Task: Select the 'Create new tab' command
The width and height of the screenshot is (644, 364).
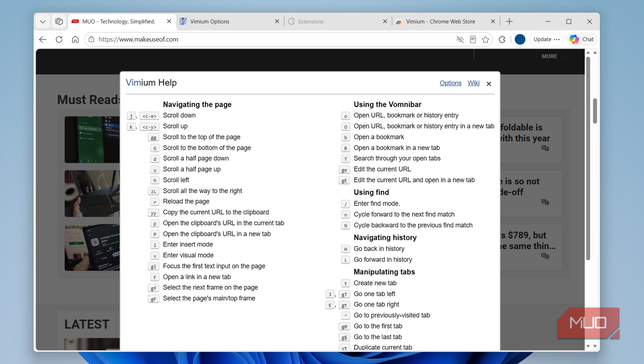Action: pos(375,283)
